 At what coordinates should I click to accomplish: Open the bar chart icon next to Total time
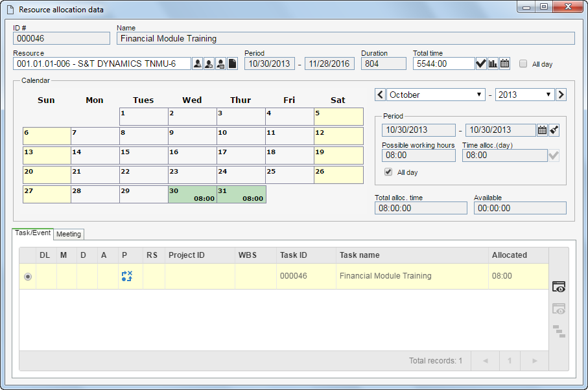point(493,63)
